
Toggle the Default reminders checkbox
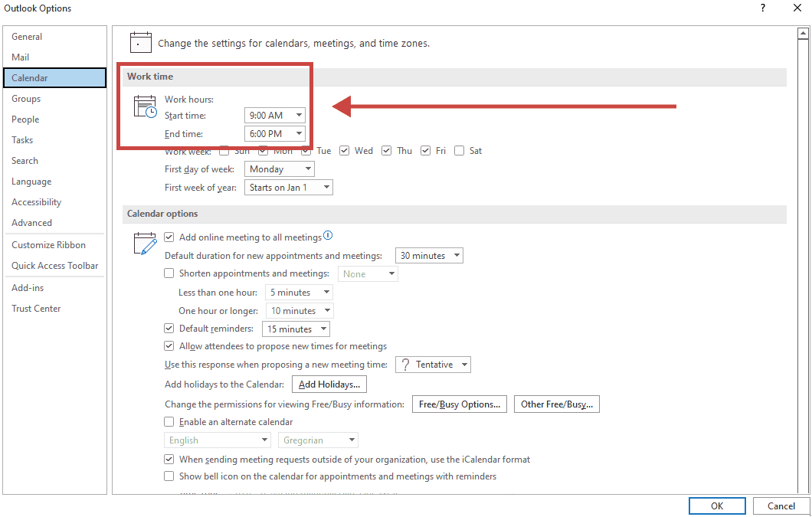point(169,329)
